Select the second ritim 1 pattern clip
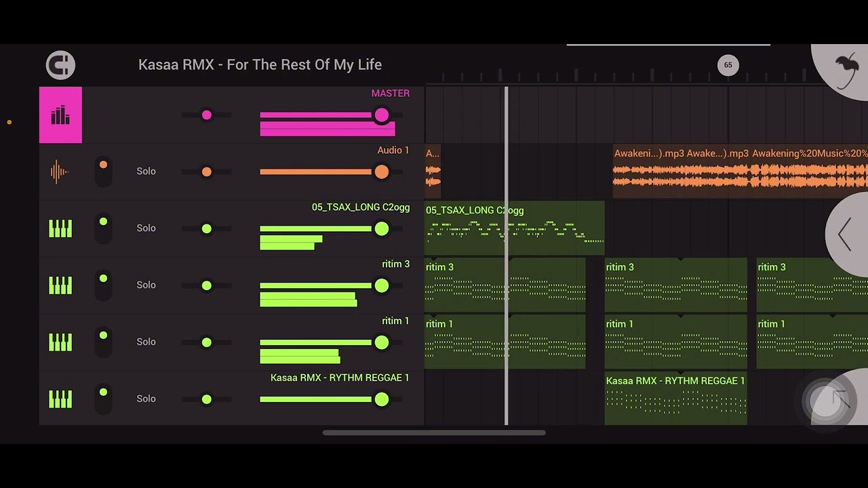Image resolution: width=868 pixels, height=488 pixels. [676, 342]
